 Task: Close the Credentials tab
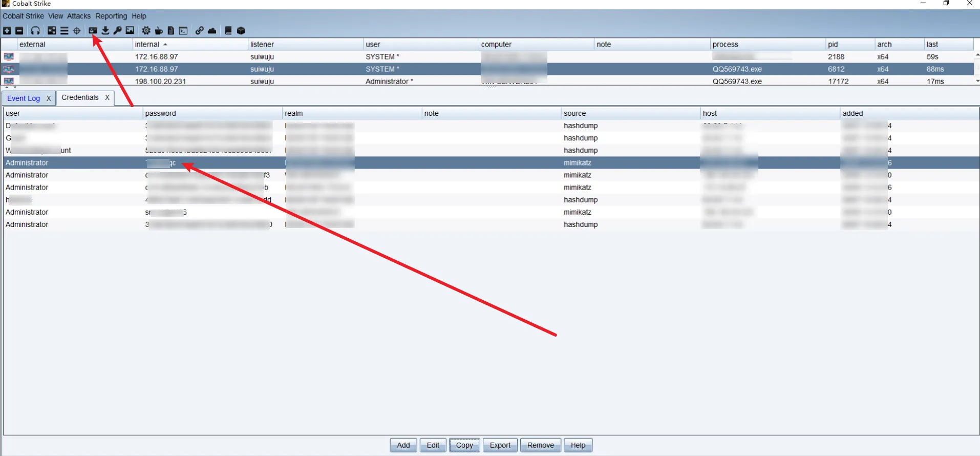tap(107, 97)
